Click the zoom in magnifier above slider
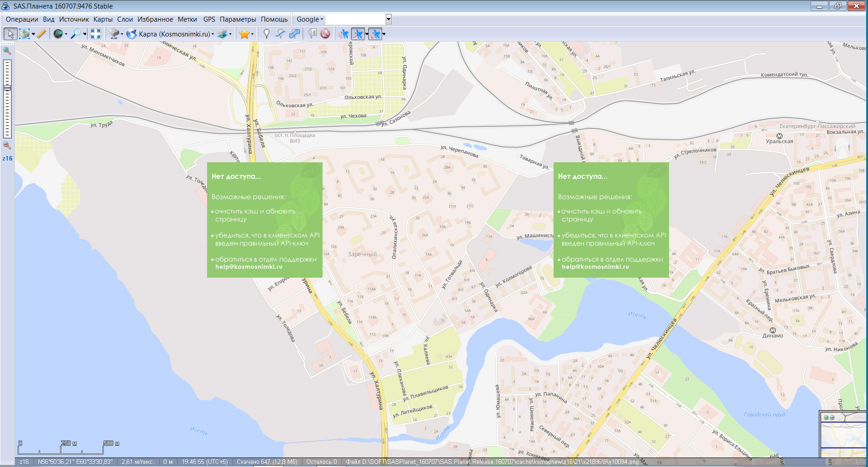Screen dimensions: 868x467 click(7, 50)
